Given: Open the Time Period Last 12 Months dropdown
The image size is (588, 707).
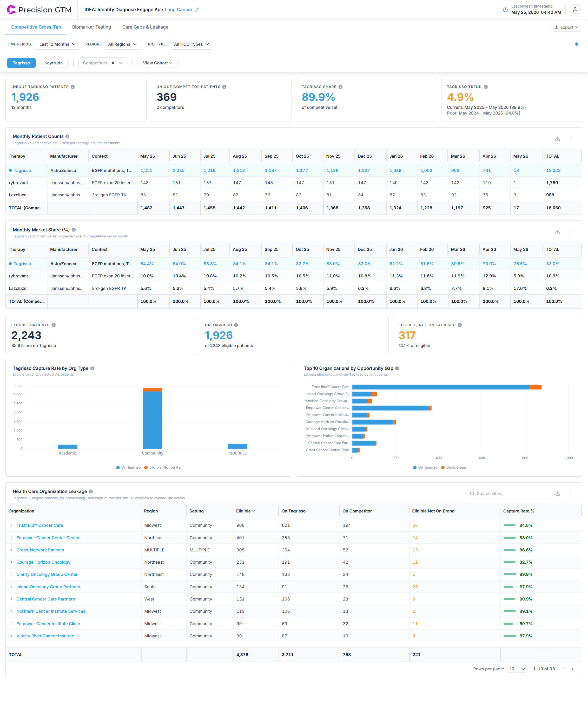Looking at the screenshot, I should point(58,44).
